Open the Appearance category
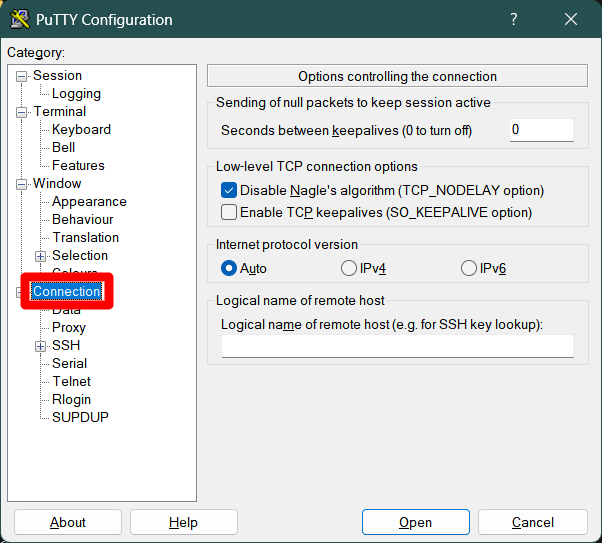Screen dimensions: 602x543 point(89,202)
